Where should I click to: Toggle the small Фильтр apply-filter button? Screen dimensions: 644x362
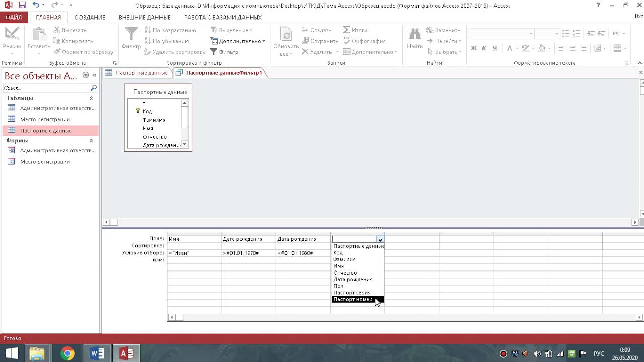(x=224, y=52)
